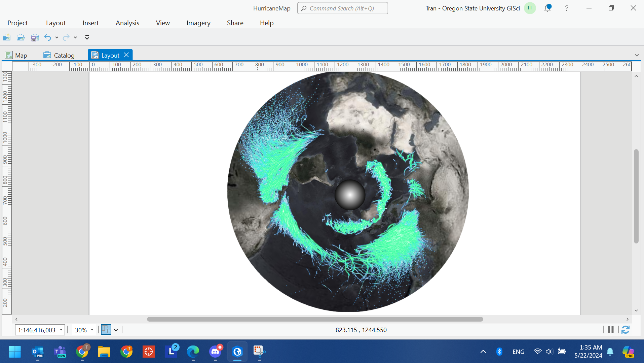Pause drawing of the layout

tap(611, 330)
